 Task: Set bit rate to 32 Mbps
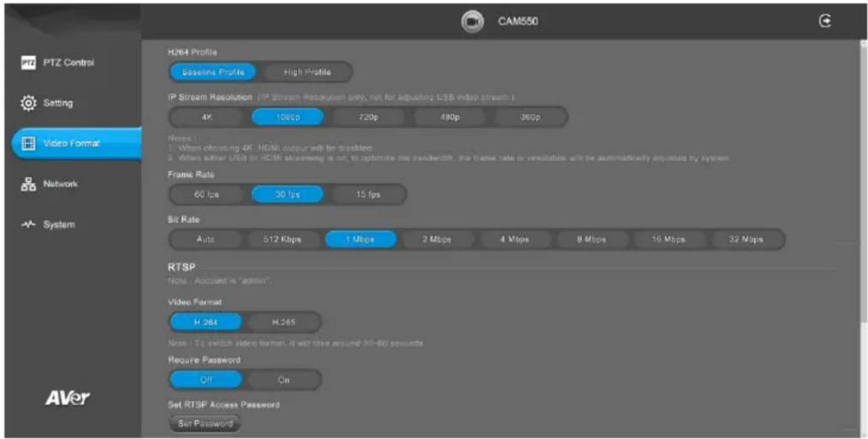pos(746,239)
